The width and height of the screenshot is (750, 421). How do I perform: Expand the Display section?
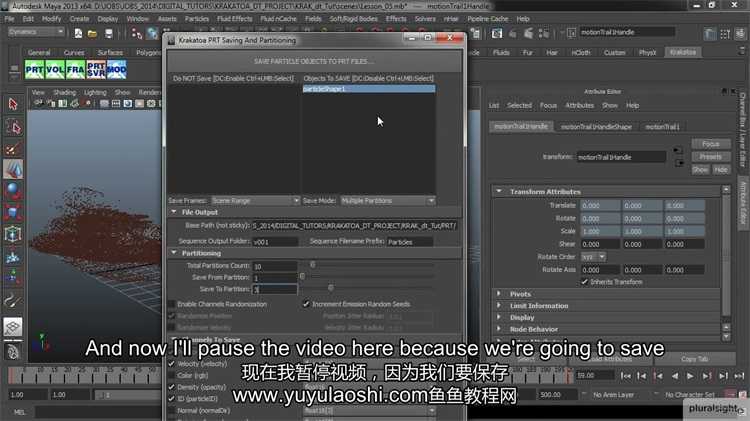click(499, 317)
